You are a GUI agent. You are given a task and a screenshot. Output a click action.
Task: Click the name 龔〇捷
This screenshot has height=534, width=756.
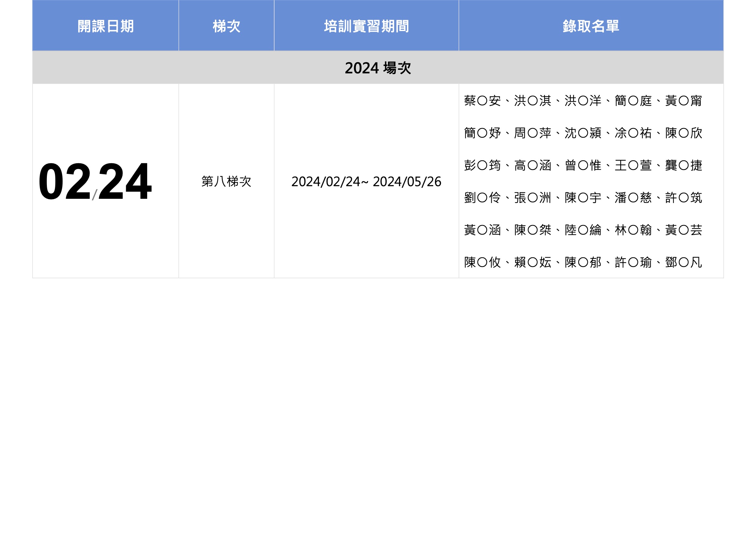click(684, 165)
